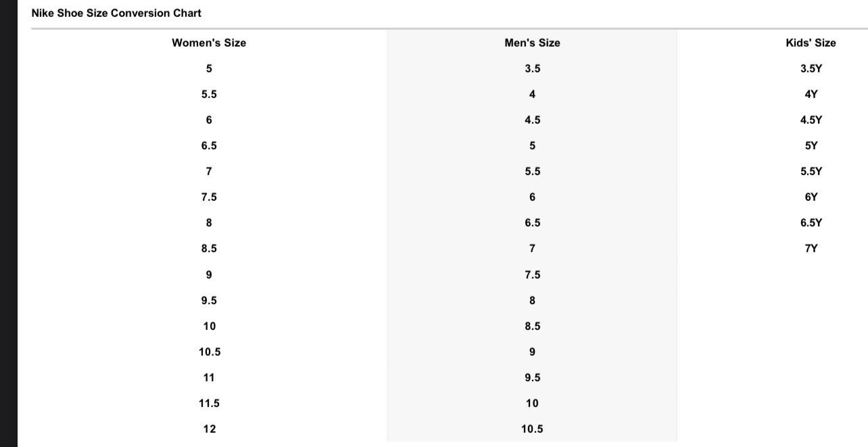Click kids' size 6.5Y cell

811,222
